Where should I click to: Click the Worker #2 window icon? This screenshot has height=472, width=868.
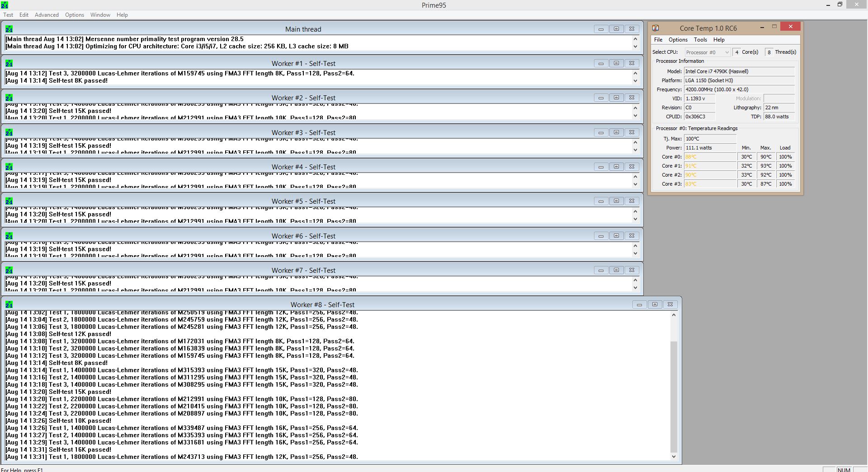[9, 98]
